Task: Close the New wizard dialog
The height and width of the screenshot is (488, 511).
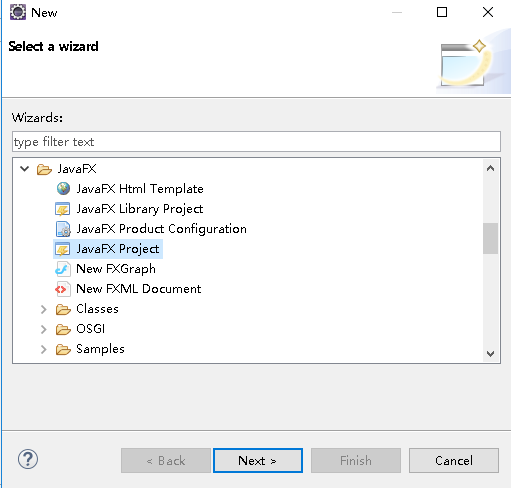Action: [488, 12]
